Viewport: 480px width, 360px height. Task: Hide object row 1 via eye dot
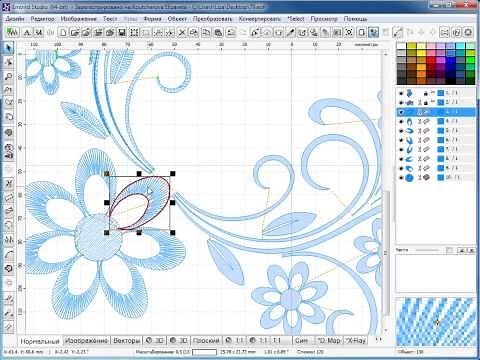(401, 93)
